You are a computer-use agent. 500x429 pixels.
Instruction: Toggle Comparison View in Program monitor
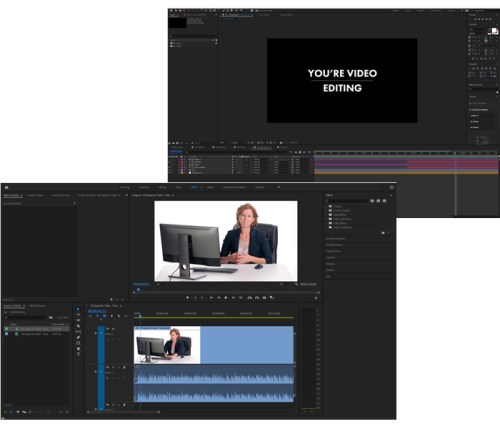pos(272,297)
